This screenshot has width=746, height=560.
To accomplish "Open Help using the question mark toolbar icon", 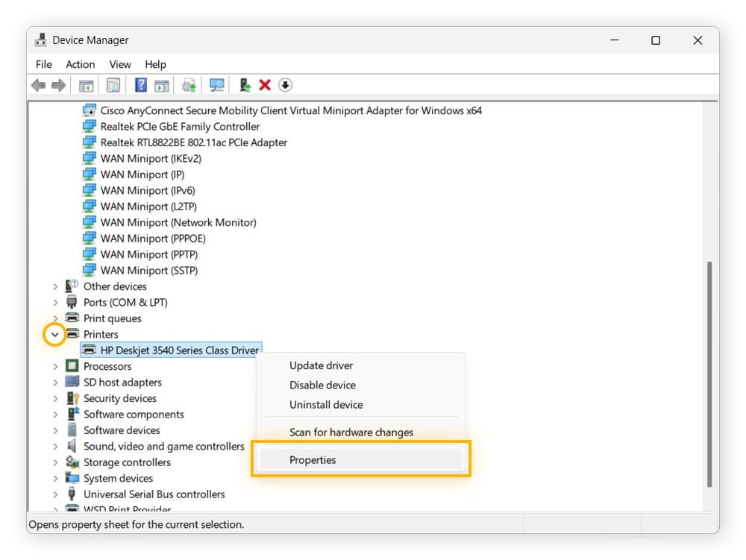I will 140,84.
